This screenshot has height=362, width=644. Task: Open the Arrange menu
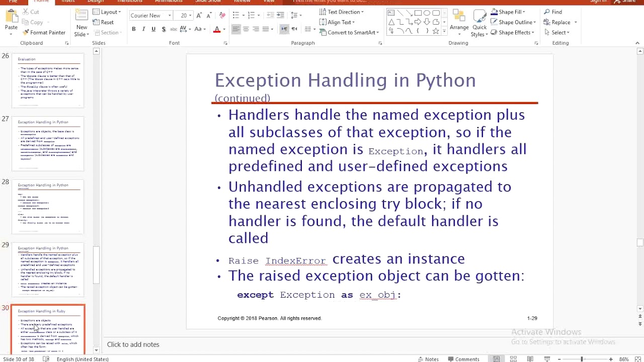tap(459, 23)
